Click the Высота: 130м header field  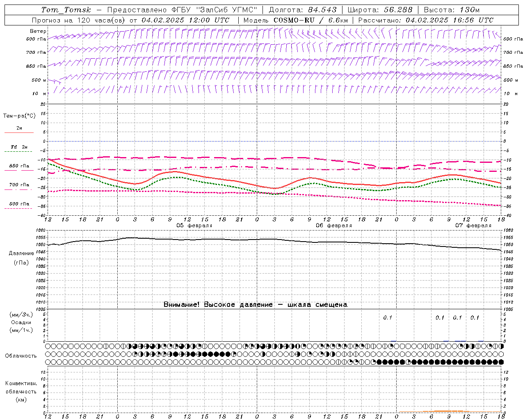(x=452, y=10)
